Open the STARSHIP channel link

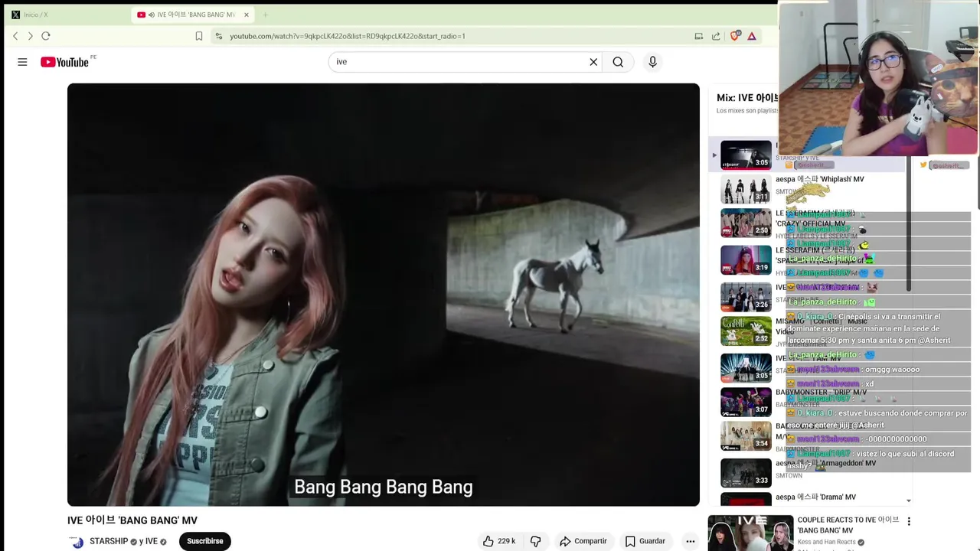click(x=109, y=541)
